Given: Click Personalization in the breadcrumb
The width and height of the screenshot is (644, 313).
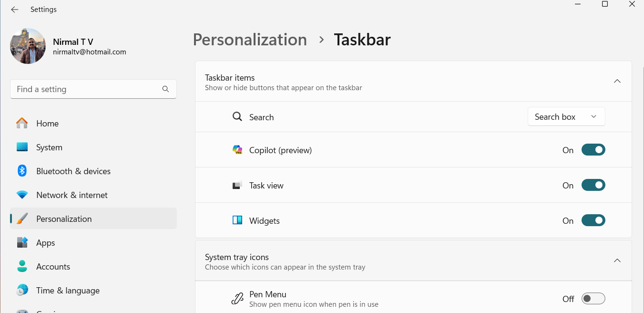Looking at the screenshot, I should [250, 40].
